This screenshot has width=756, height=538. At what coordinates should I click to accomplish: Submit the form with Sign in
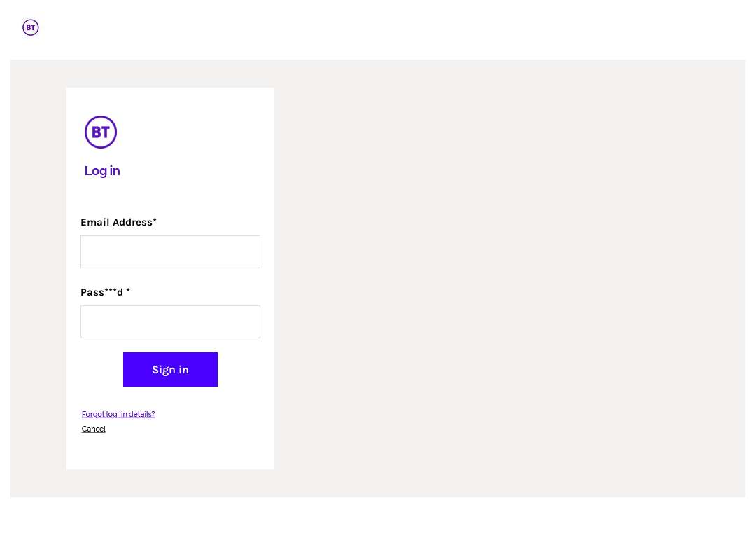170,370
